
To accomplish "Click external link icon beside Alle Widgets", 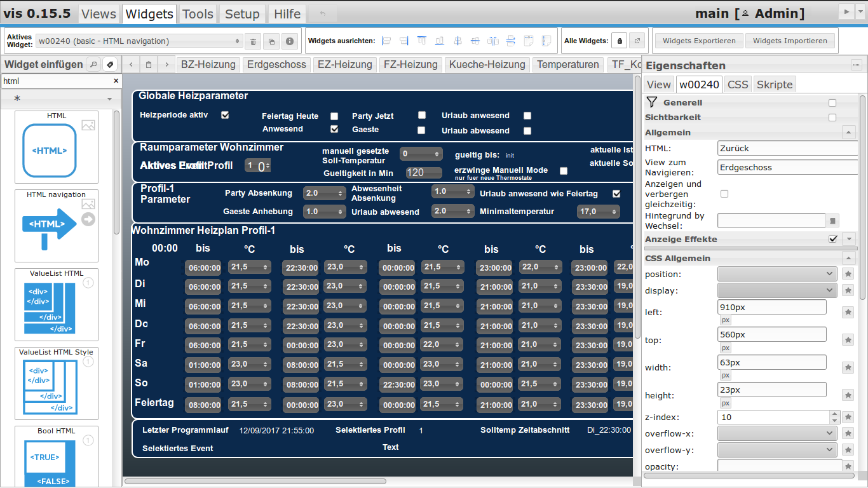I will click(638, 41).
